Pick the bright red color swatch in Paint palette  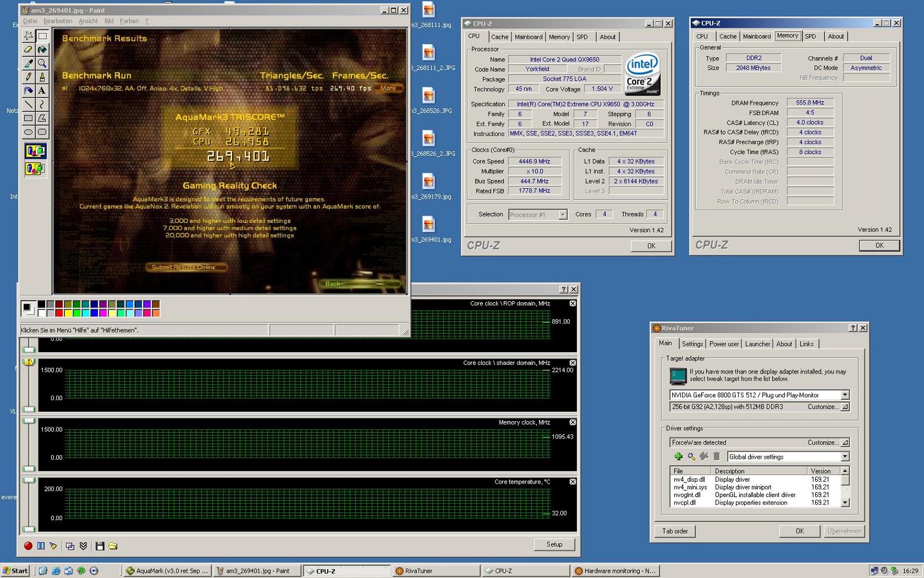pos(58,313)
